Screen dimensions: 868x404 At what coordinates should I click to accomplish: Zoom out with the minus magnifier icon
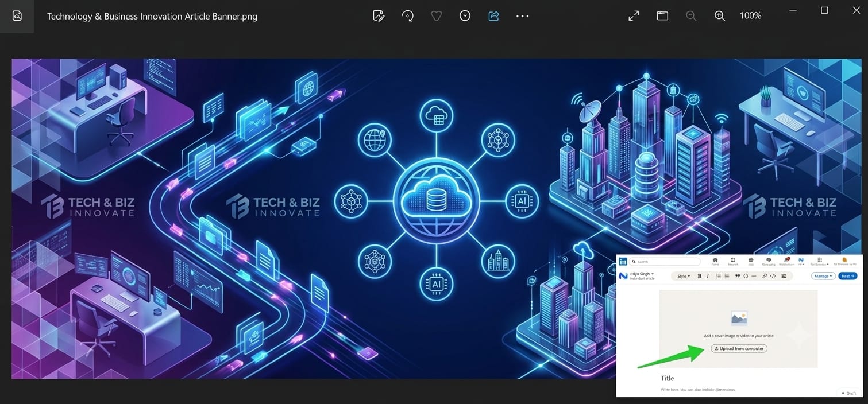coord(691,16)
